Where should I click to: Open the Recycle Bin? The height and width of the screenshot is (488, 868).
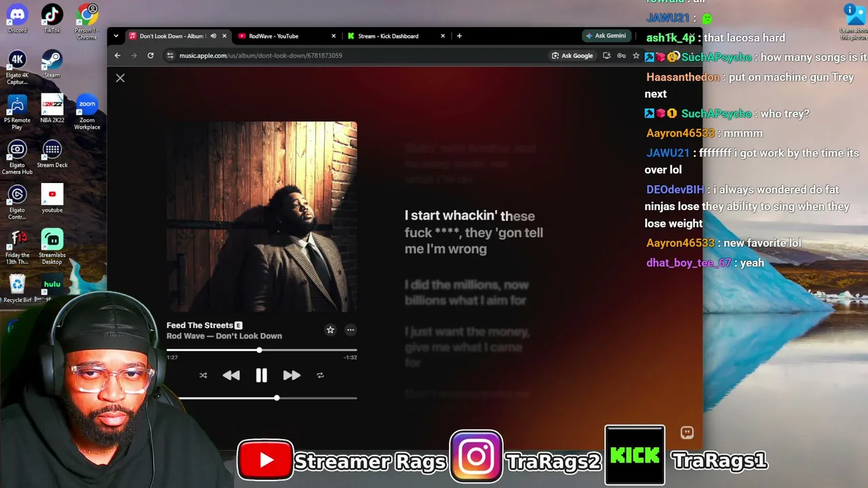(18, 288)
